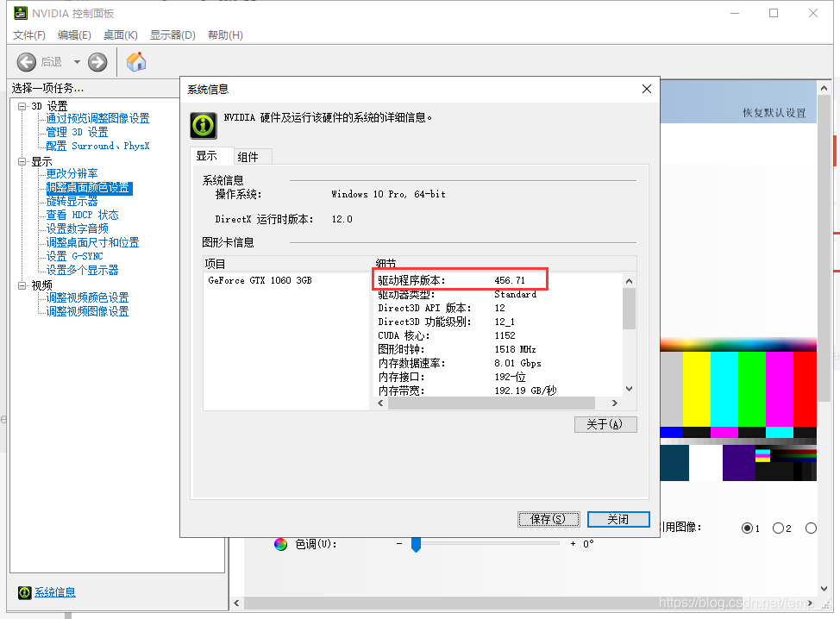This screenshot has height=619, width=840.
Task: Click main panel scroll up arrow
Action: point(824,88)
